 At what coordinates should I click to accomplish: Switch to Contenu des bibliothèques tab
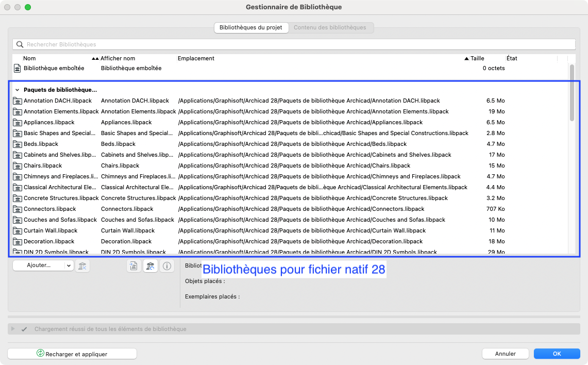[330, 28]
